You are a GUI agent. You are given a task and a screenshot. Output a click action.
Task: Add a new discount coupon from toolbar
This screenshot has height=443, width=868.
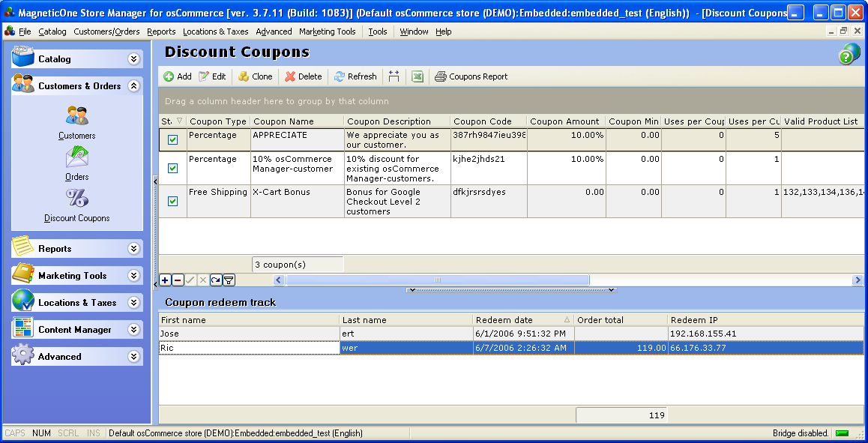point(178,76)
